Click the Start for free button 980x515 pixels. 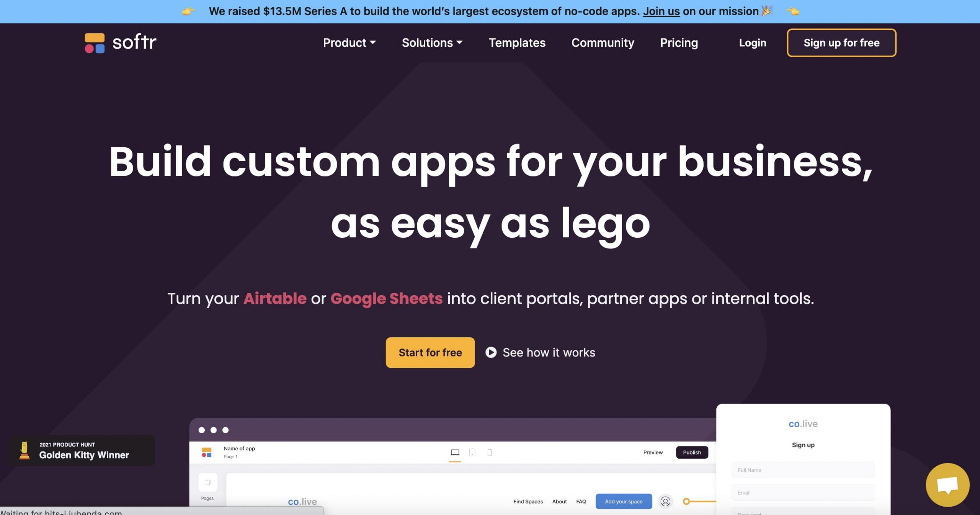pos(430,352)
